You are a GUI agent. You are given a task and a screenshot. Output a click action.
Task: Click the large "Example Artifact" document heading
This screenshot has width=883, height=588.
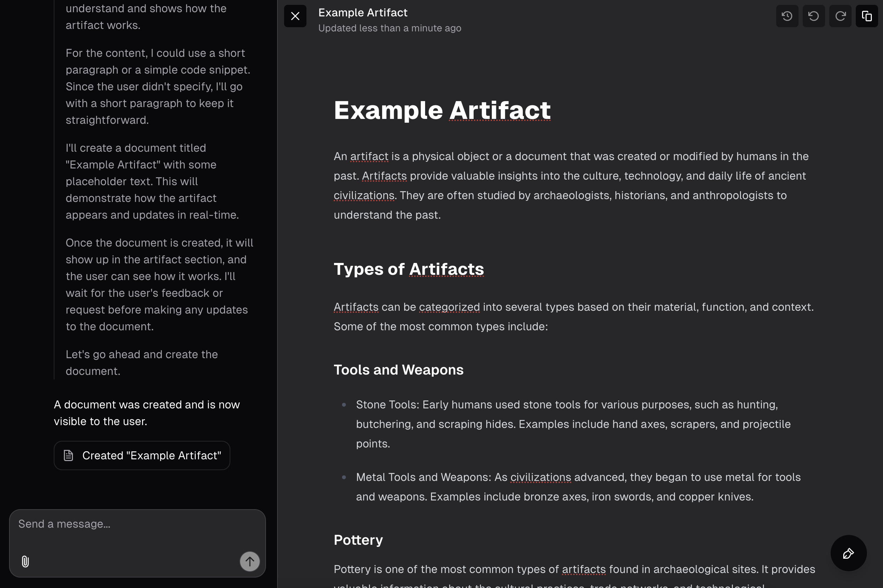click(x=442, y=110)
